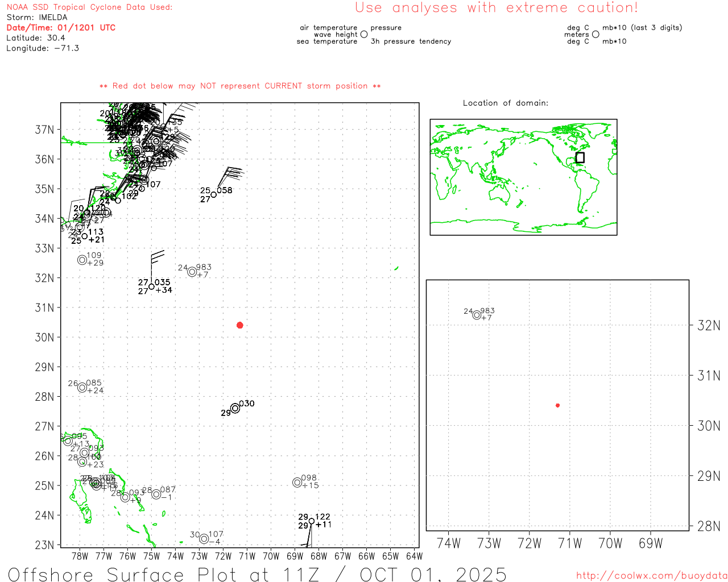Pick the inset map buoy marker 24 983 +7
This screenshot has width=728, height=582.
[477, 315]
